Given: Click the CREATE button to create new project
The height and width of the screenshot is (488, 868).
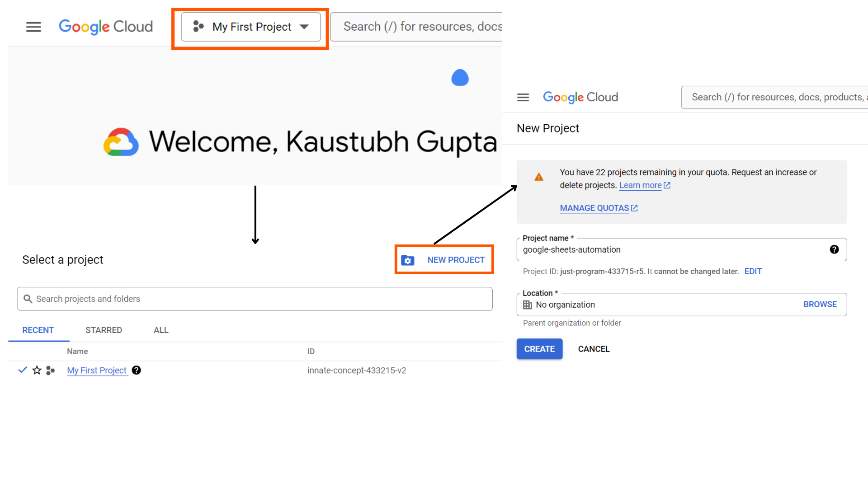Looking at the screenshot, I should [539, 348].
